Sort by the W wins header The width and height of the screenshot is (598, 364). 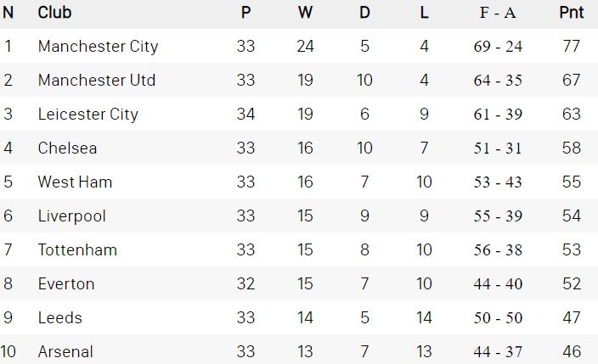click(305, 14)
